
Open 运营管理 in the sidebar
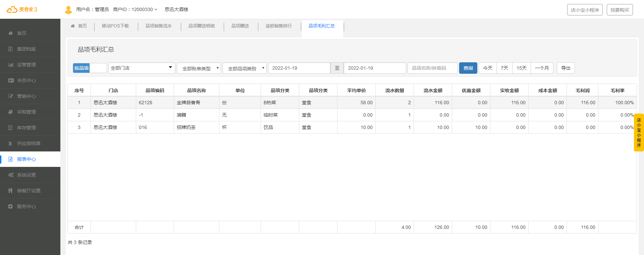click(x=30, y=65)
